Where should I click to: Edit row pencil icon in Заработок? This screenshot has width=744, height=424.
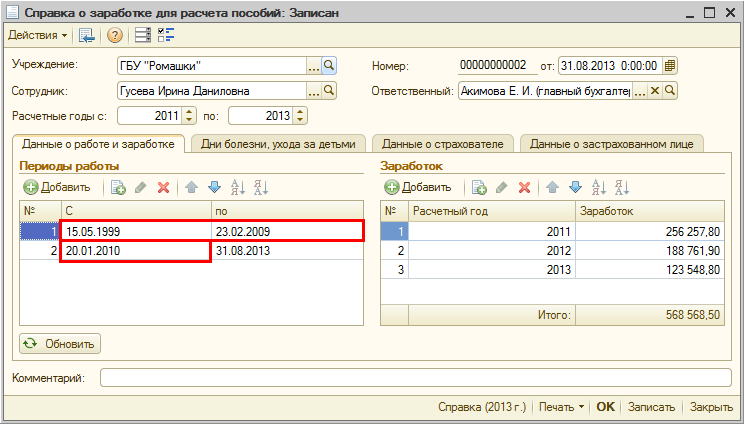[502, 188]
